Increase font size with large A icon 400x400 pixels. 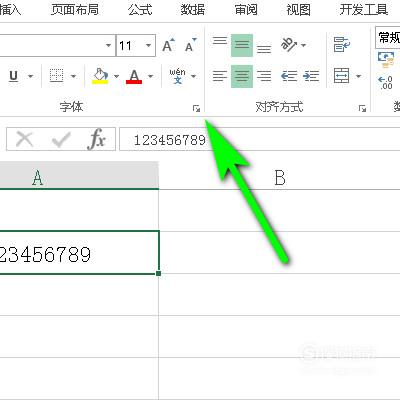tap(168, 45)
